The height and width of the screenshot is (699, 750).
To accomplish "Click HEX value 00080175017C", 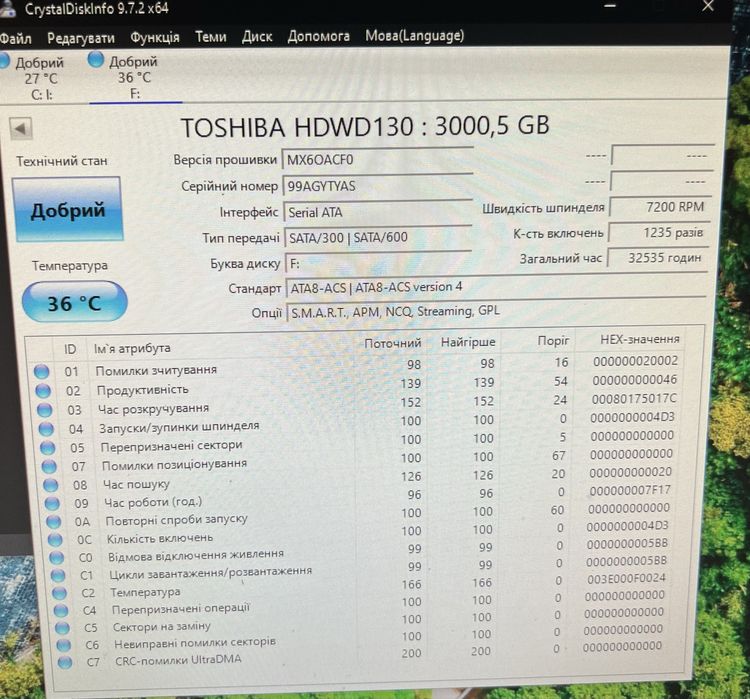I will 634,399.
